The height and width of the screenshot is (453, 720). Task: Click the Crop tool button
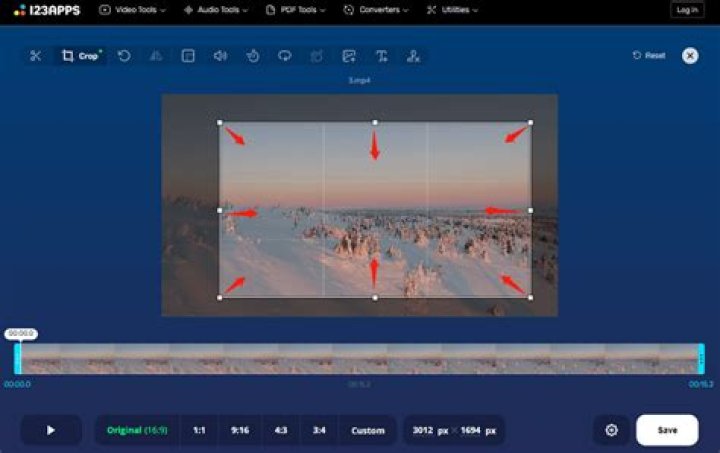click(x=81, y=56)
